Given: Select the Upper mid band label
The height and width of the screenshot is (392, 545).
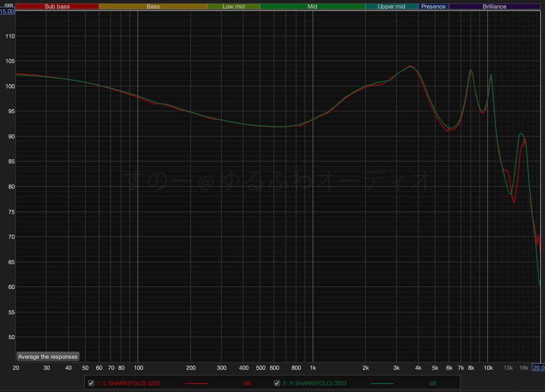Looking at the screenshot, I should 392,7.
